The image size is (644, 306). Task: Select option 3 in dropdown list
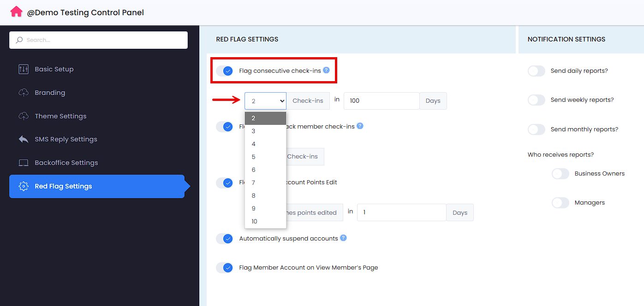(x=265, y=131)
